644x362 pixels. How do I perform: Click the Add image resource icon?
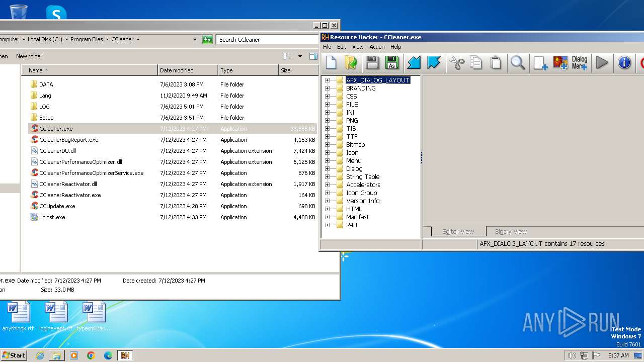tap(560, 63)
